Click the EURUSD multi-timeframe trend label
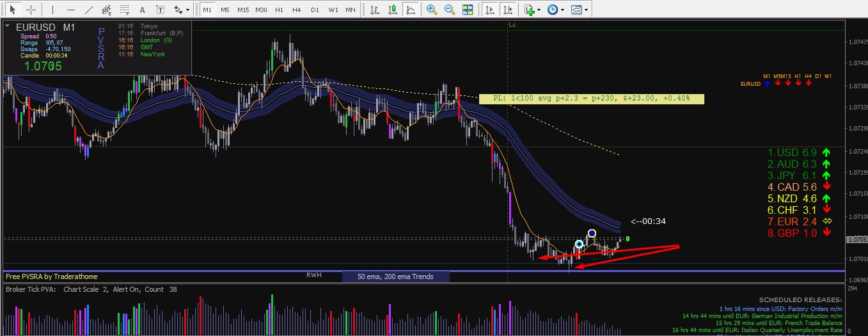 [750, 83]
